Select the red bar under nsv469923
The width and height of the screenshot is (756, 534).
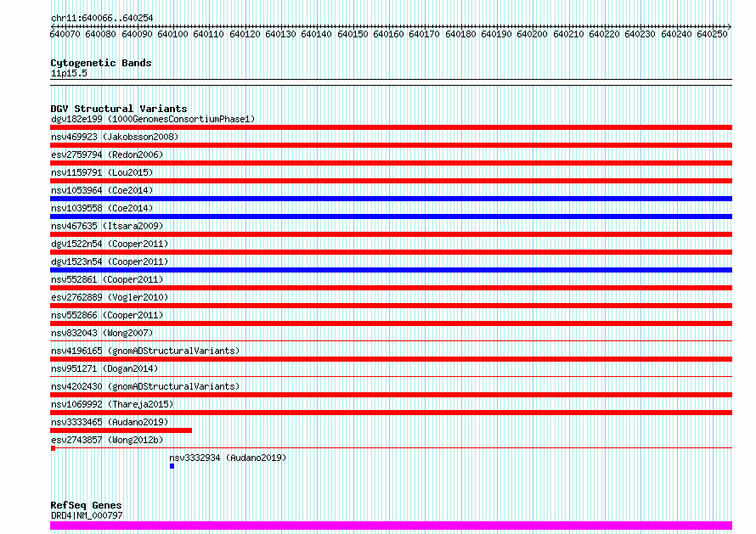pyautogui.click(x=391, y=145)
